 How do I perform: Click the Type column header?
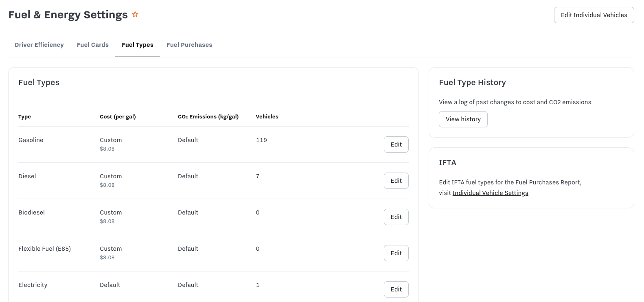24,117
